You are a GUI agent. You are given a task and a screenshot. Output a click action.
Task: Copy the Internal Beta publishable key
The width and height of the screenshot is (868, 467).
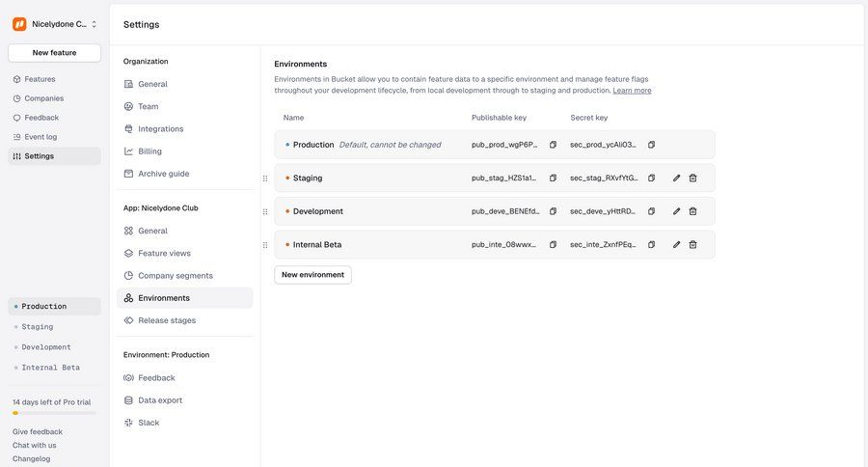point(553,244)
